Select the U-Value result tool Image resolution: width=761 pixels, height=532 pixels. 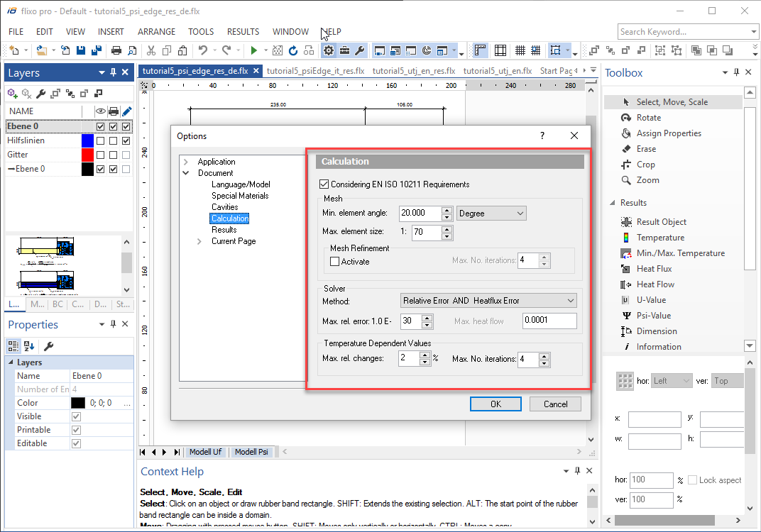[x=651, y=300]
